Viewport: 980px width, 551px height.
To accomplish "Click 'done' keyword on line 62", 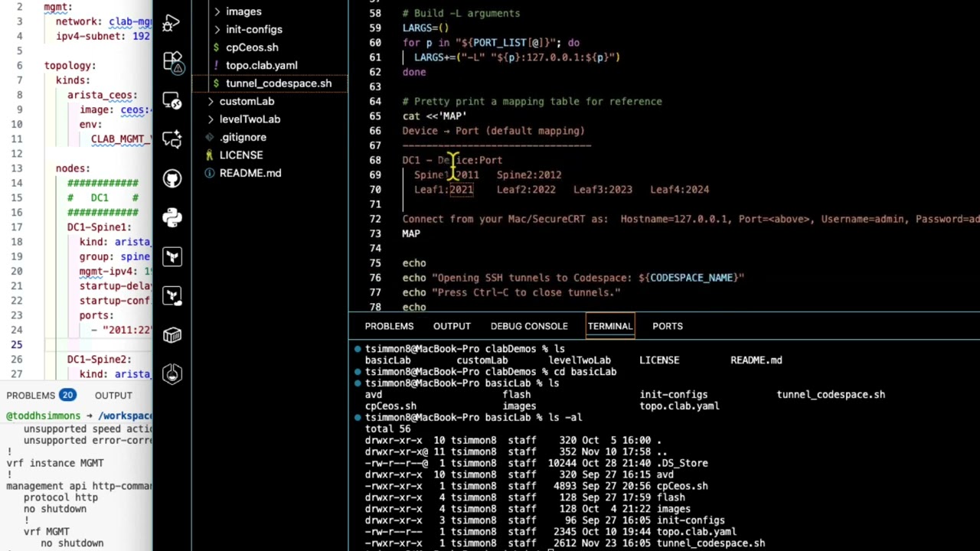I will [414, 72].
